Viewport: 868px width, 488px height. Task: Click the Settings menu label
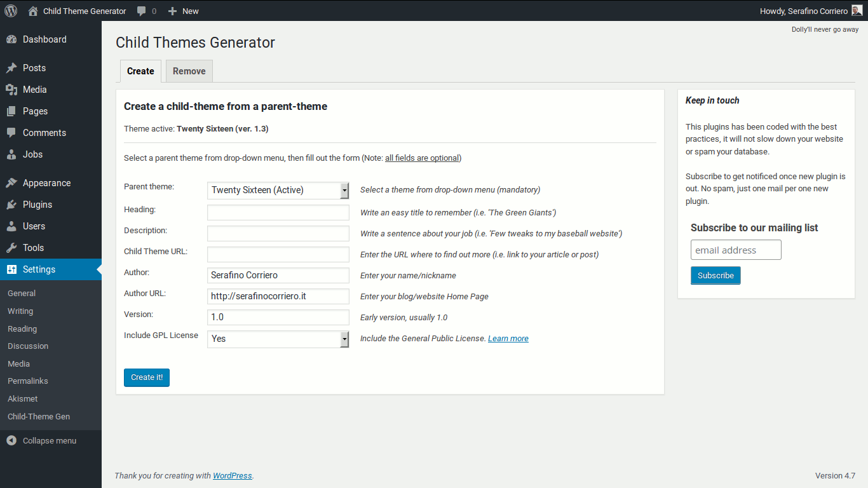pyautogui.click(x=39, y=269)
